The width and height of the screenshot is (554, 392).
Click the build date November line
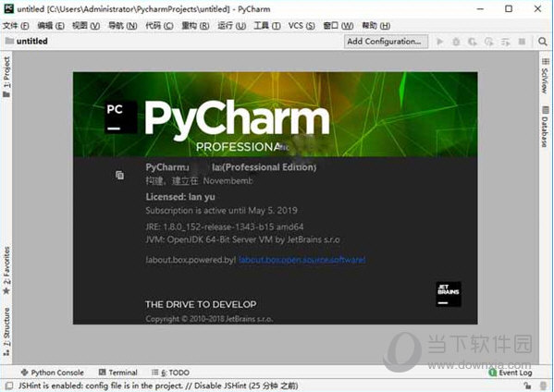199,181
